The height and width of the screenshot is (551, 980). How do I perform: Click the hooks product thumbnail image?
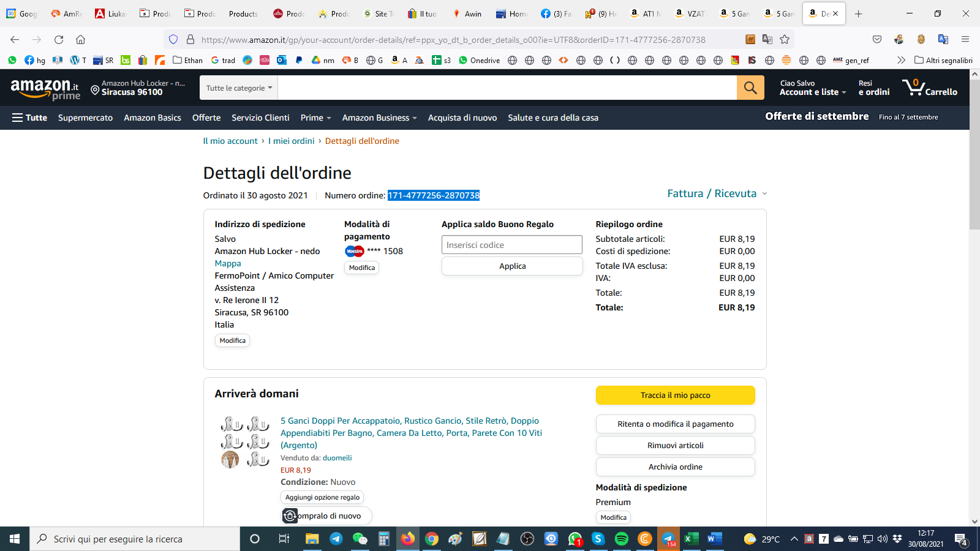[245, 441]
